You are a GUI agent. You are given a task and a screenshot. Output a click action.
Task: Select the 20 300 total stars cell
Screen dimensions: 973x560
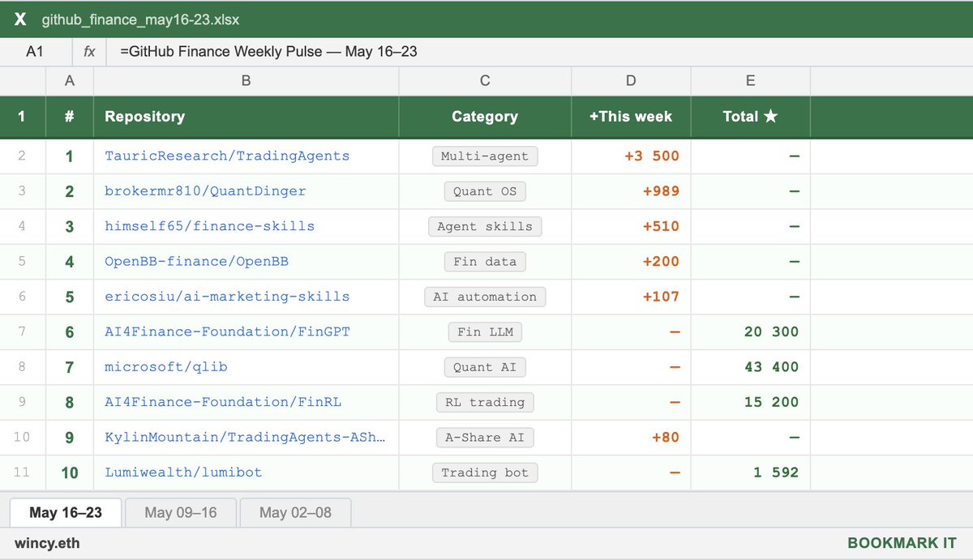point(750,331)
